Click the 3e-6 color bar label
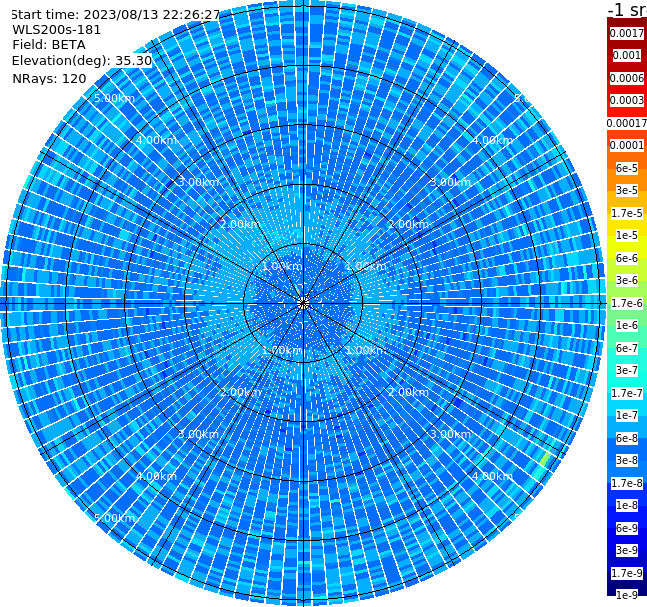The height and width of the screenshot is (607, 647). 627,280
